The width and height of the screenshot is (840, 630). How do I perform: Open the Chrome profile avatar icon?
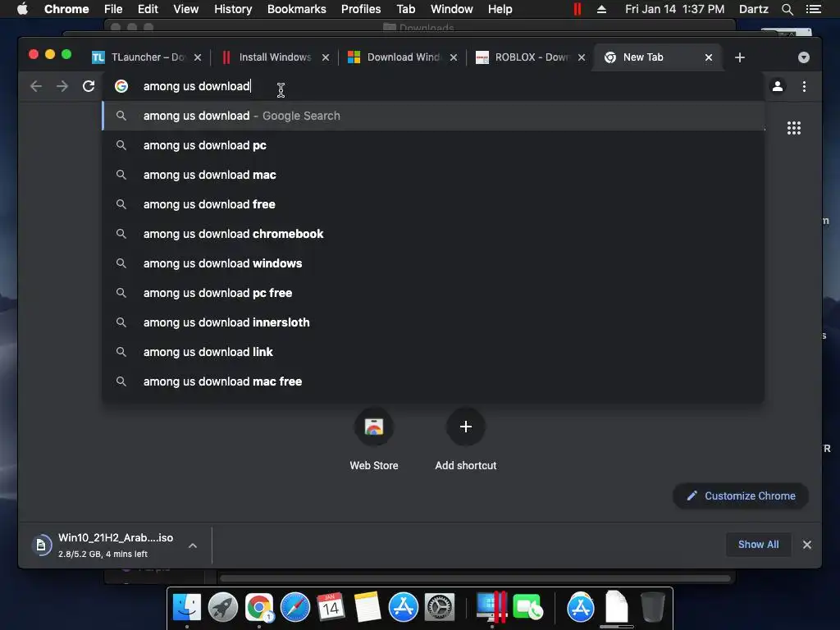(x=778, y=86)
